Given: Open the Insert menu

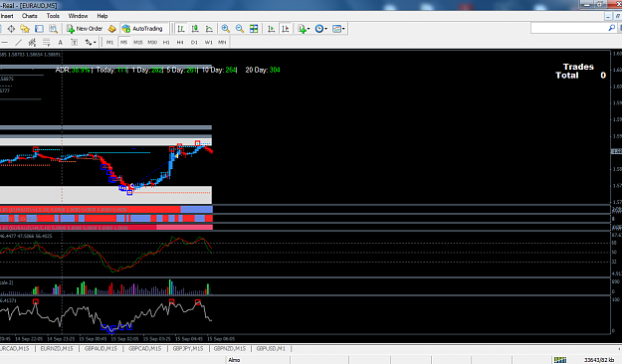Looking at the screenshot, I should coord(7,16).
